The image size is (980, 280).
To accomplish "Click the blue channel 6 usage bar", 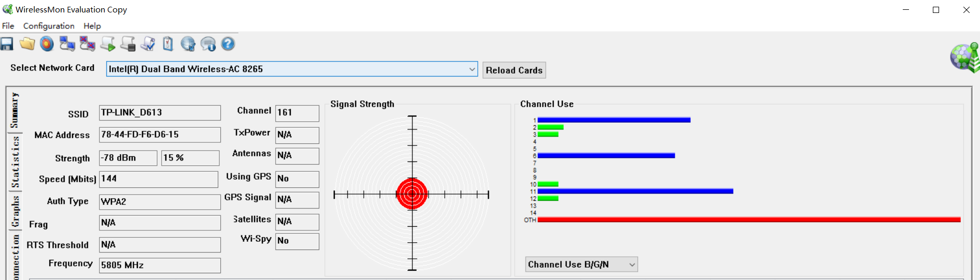I will 606,156.
